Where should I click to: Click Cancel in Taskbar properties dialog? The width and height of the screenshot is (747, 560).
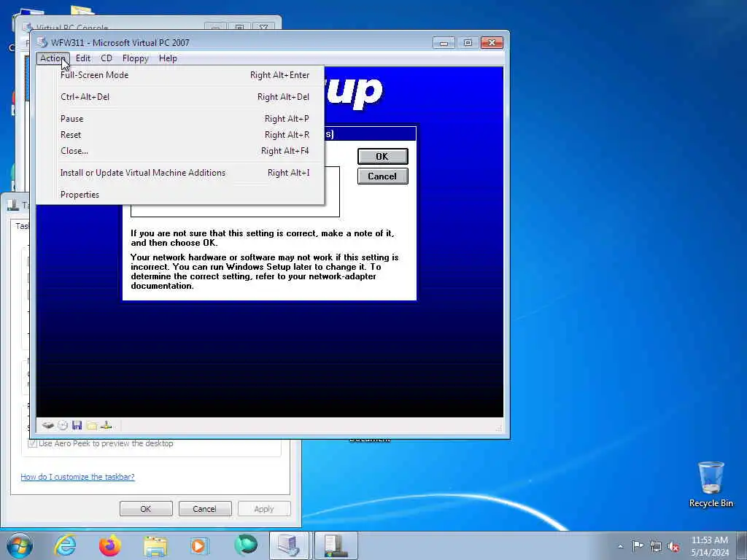(205, 508)
